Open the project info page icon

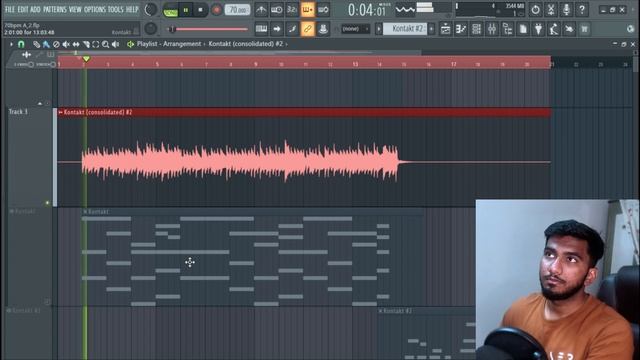523,29
